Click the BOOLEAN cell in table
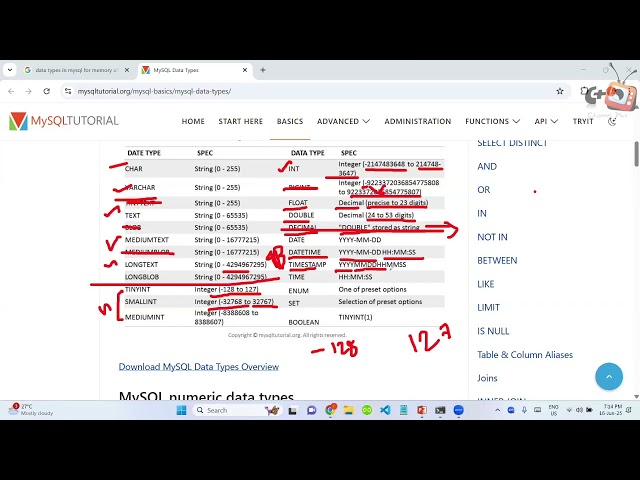 pyautogui.click(x=304, y=322)
